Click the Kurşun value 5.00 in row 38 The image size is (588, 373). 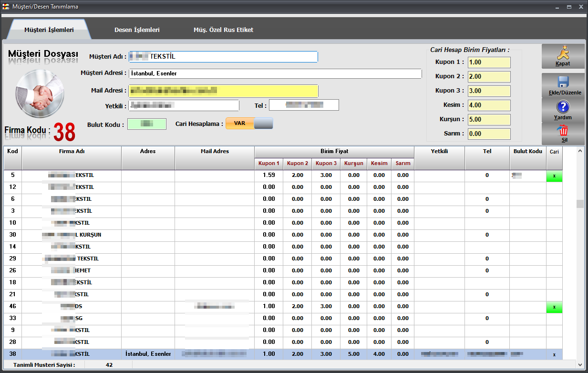click(354, 354)
